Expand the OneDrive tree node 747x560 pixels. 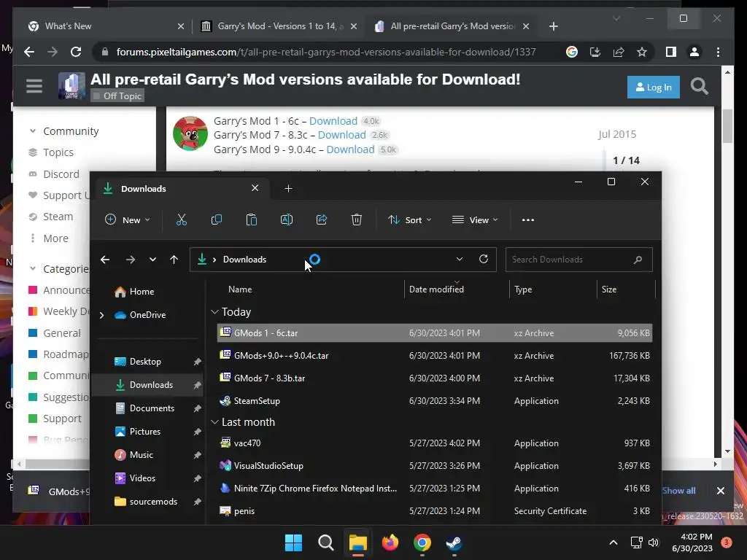101,315
